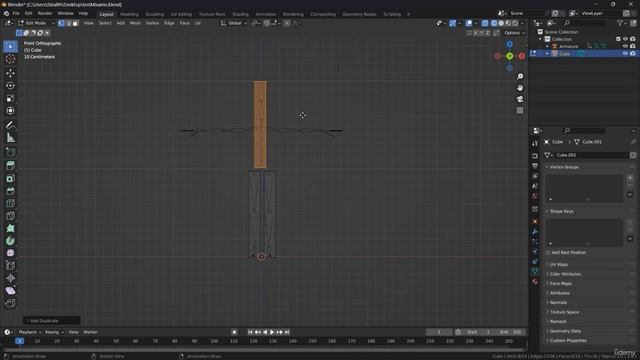Click the End frame field showing 250
The height and width of the screenshot is (360, 640).
click(511, 332)
